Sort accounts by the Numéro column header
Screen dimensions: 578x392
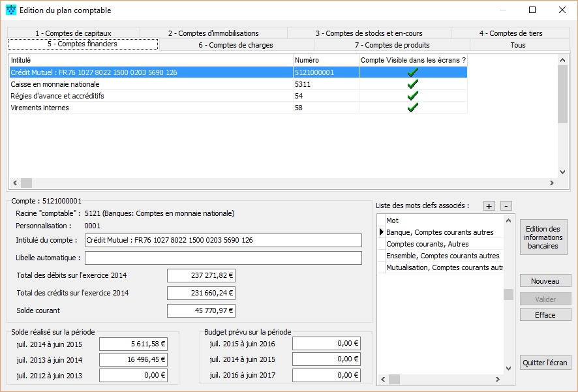coord(326,60)
